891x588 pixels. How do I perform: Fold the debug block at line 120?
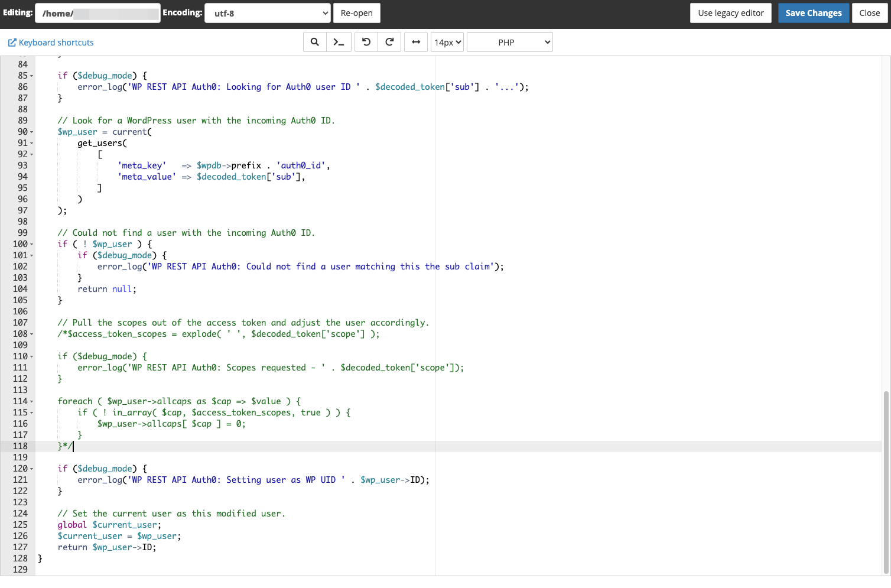coord(32,469)
